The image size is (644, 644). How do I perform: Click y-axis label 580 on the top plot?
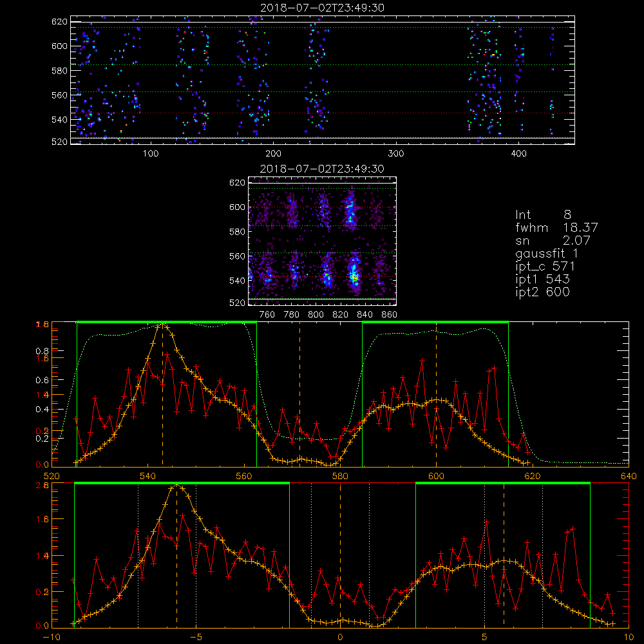(x=59, y=71)
